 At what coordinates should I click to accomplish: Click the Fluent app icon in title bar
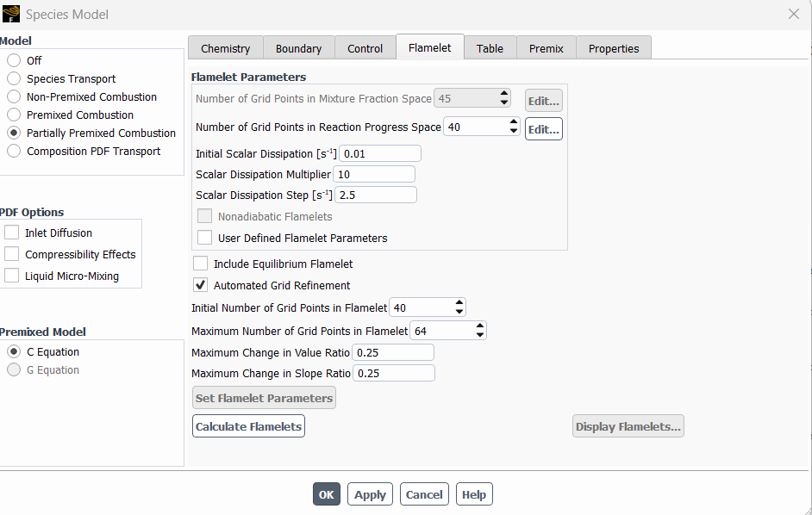[x=11, y=14]
